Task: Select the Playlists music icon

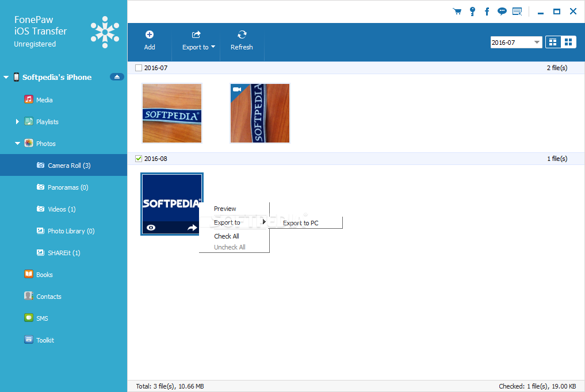Action: (x=29, y=121)
